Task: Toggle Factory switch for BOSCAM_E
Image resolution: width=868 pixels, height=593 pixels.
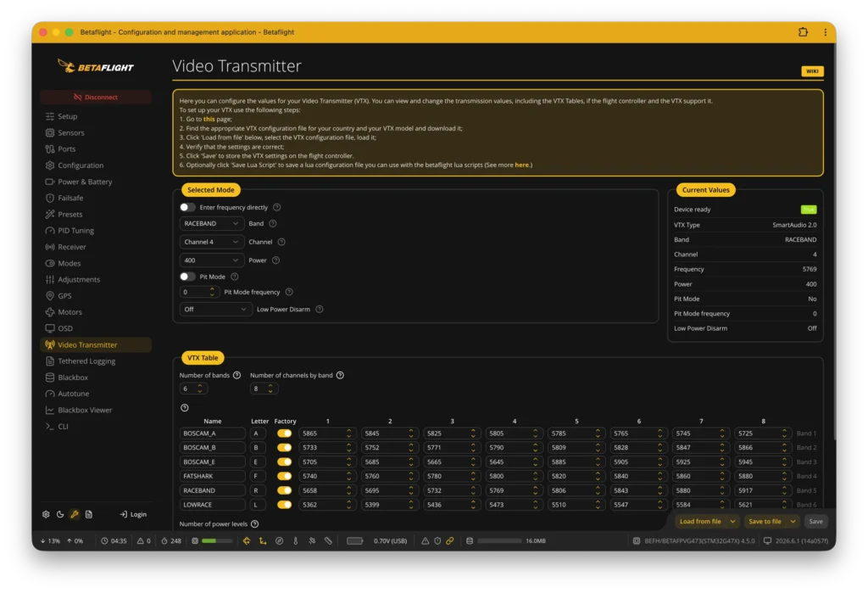Action: [x=285, y=462]
